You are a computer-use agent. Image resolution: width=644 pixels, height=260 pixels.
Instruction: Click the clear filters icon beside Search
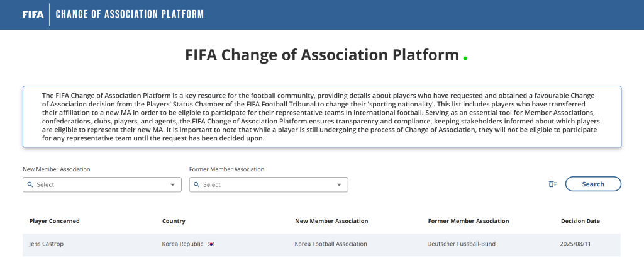[x=552, y=184]
